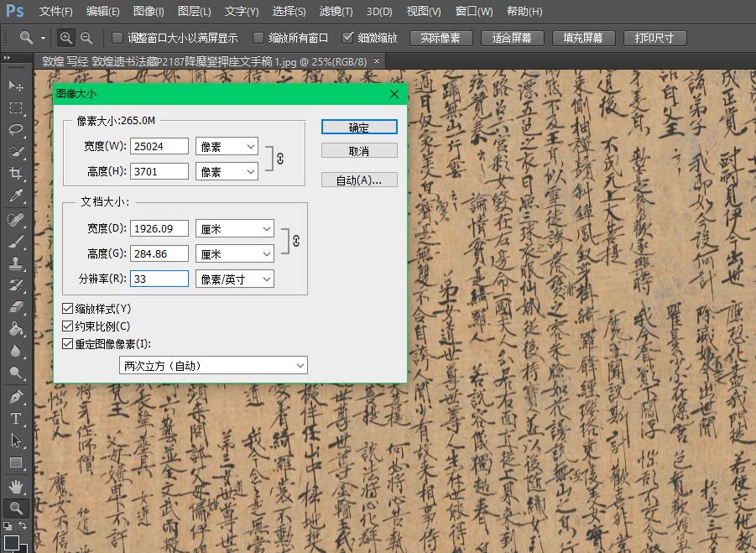Click the foreground color swatch
The height and width of the screenshot is (553, 756).
(12, 542)
